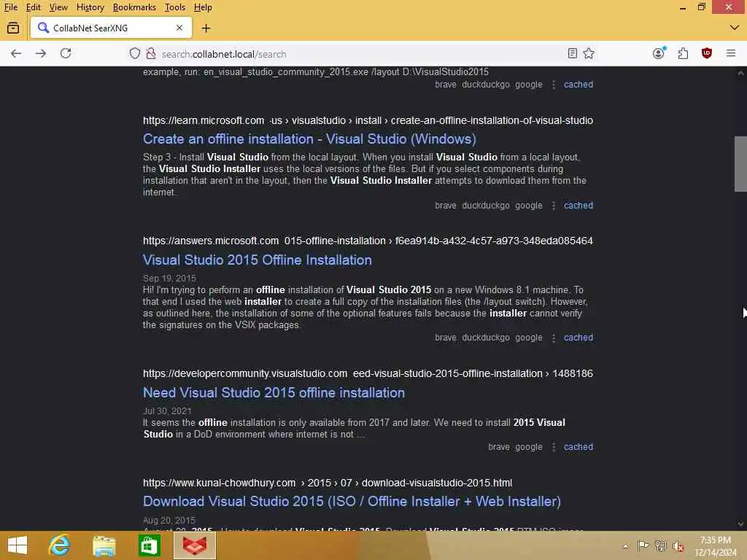Click the answers.microsoft.com URL breadcrumb text
The width and height of the screenshot is (747, 560).
point(368,241)
